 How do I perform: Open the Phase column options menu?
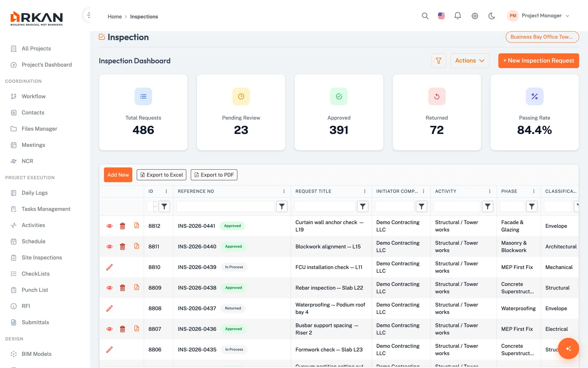pos(534,191)
